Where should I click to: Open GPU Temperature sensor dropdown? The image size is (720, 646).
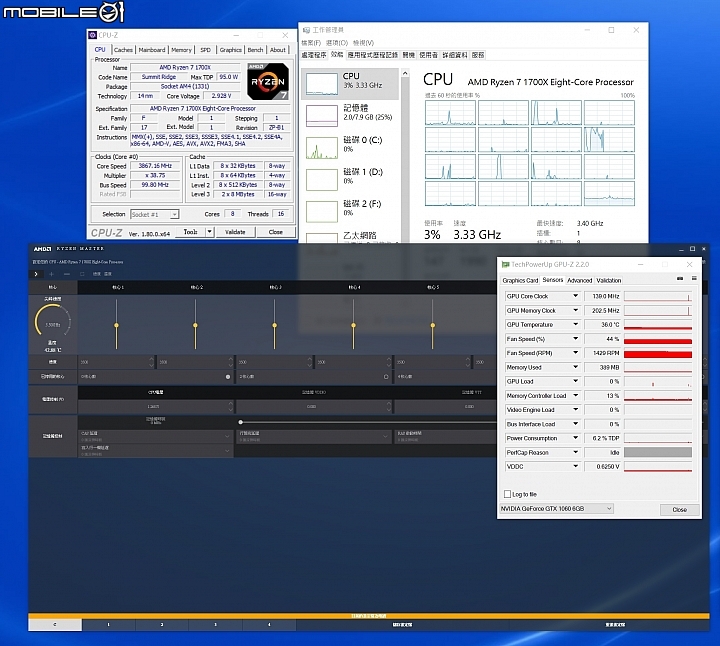(x=575, y=325)
